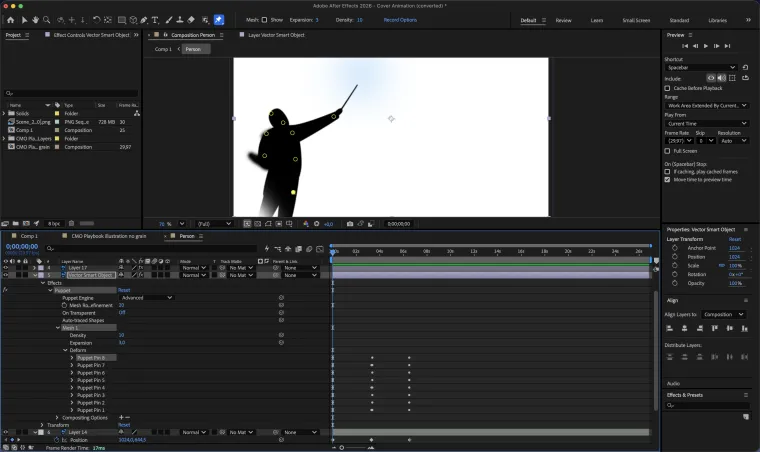Select the Pen tool

[x=144, y=20]
